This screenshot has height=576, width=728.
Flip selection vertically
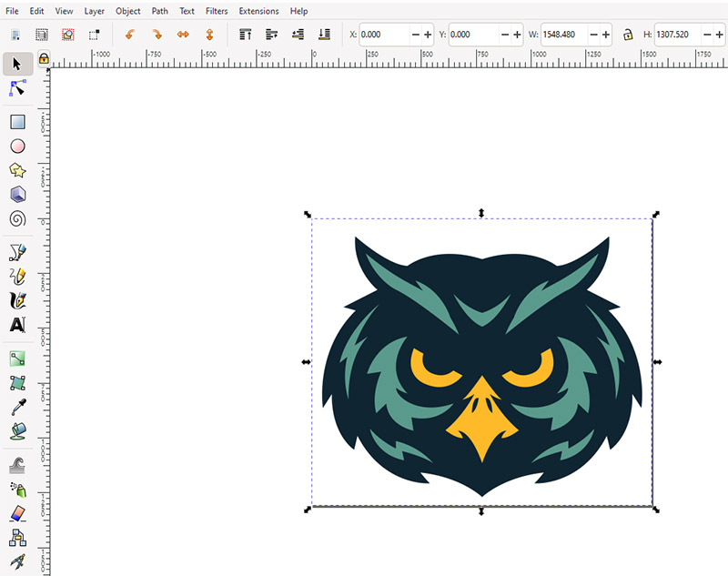pos(209,35)
